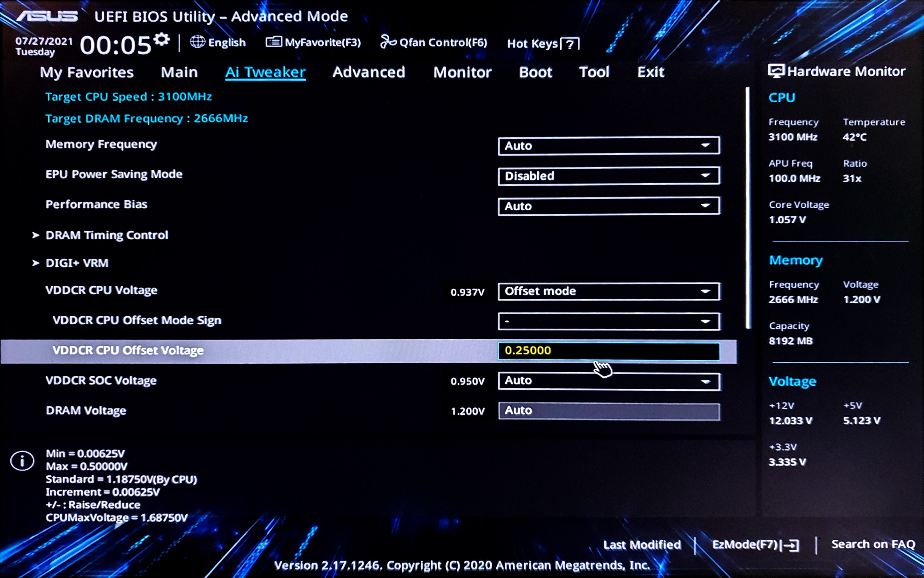The image size is (924, 578).
Task: Expand the DRAM Timing Control submenu
Action: pos(106,235)
